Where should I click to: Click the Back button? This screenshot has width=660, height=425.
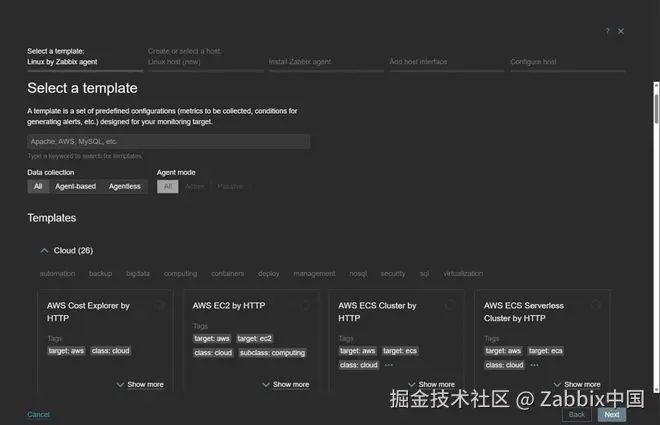[577, 414]
